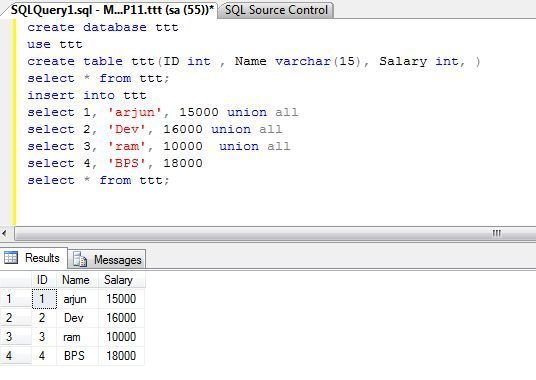The image size is (536, 380).
Task: Click the 'Dev' name cell
Action: 78,318
